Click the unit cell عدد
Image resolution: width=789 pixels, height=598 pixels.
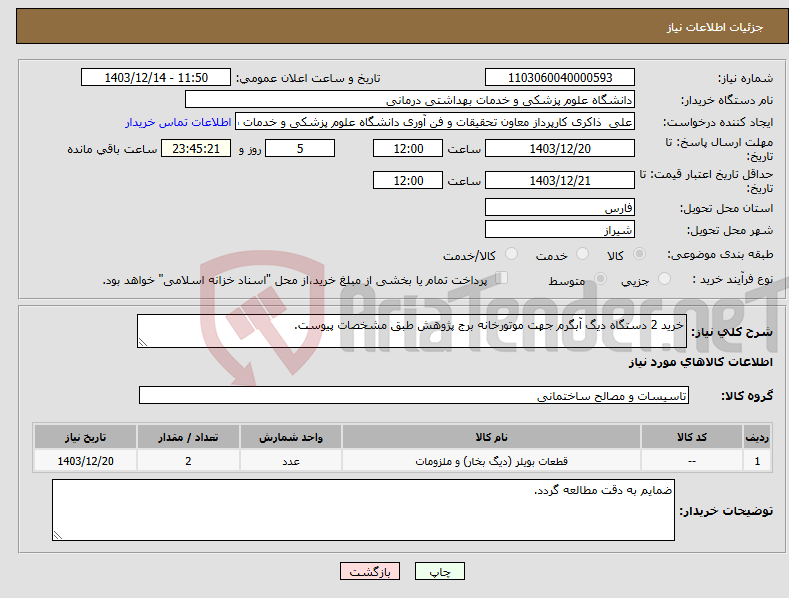click(x=291, y=461)
